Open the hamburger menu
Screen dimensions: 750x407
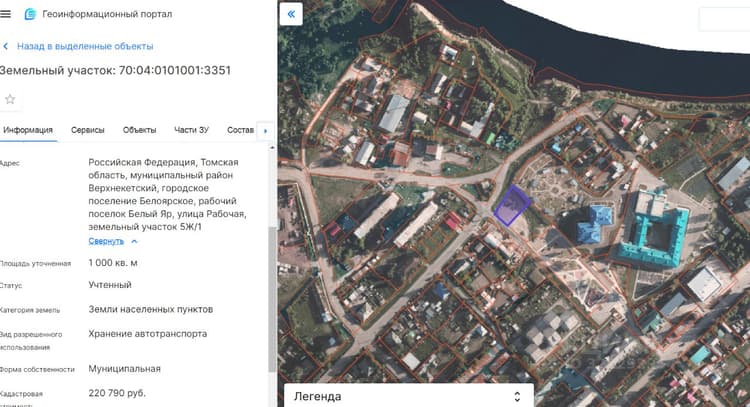click(x=5, y=14)
